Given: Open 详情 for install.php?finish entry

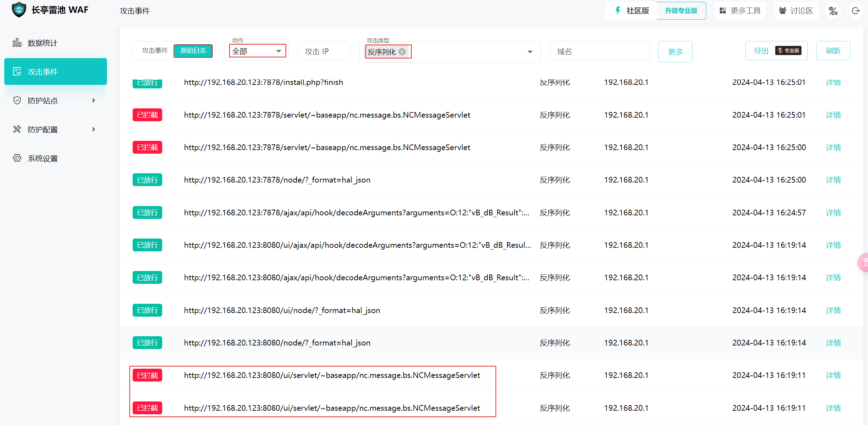Looking at the screenshot, I should coord(833,83).
